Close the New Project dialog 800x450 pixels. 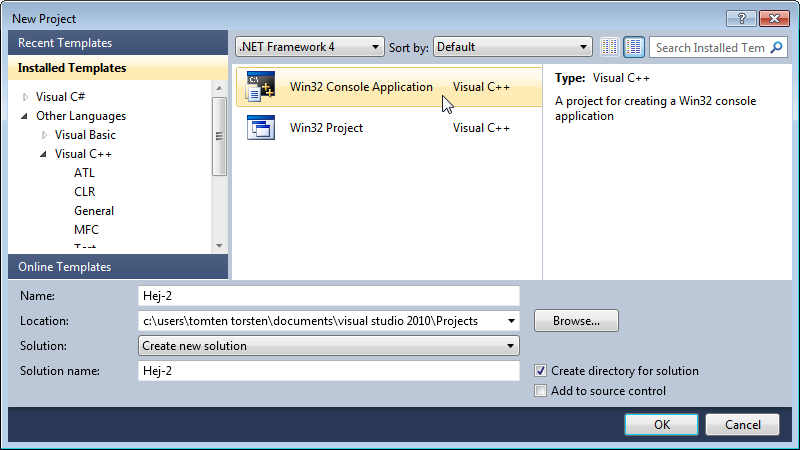point(774,18)
